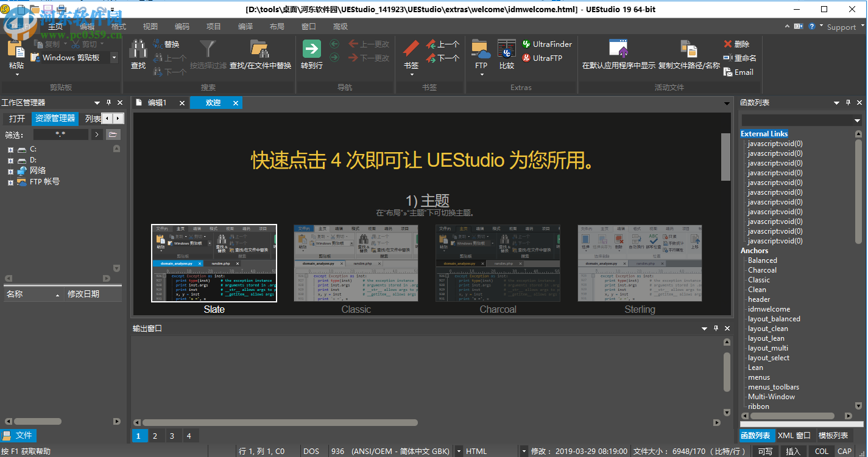
Task: Open the function list filter combo box
Action: pos(802,120)
